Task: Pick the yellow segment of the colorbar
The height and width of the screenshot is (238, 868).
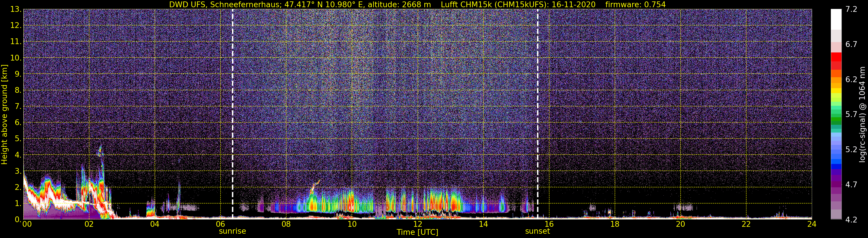Action: pos(836,91)
